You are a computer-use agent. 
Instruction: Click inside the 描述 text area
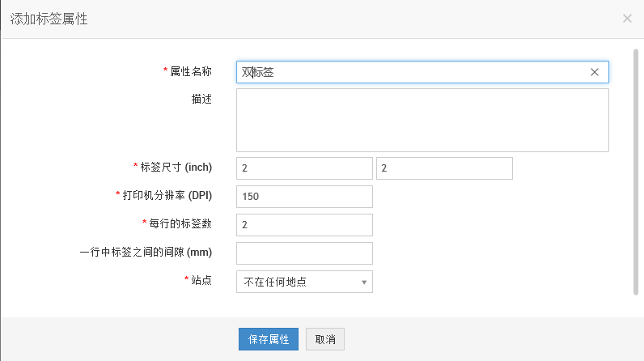point(422,120)
